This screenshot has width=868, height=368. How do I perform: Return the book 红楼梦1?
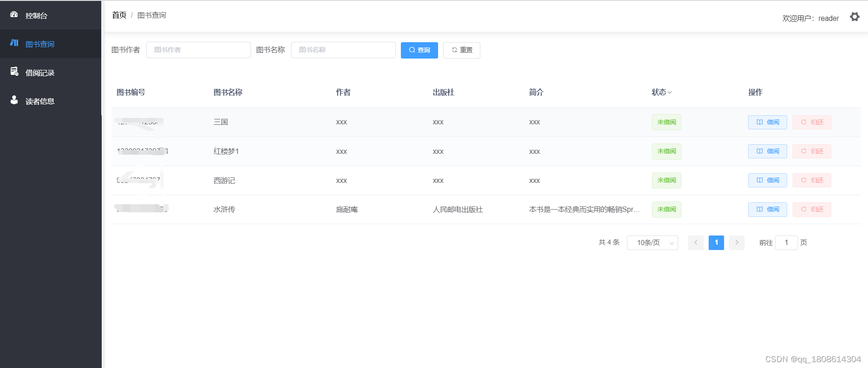point(812,152)
